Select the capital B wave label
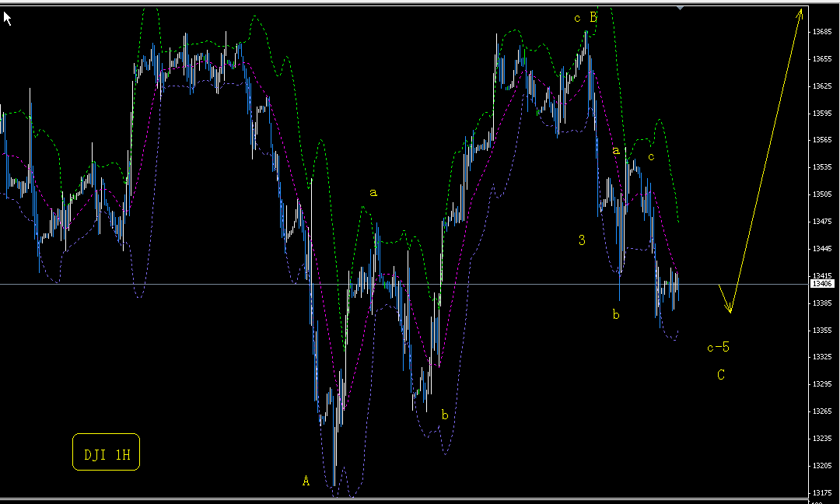The image size is (840, 504). pyautogui.click(x=593, y=17)
